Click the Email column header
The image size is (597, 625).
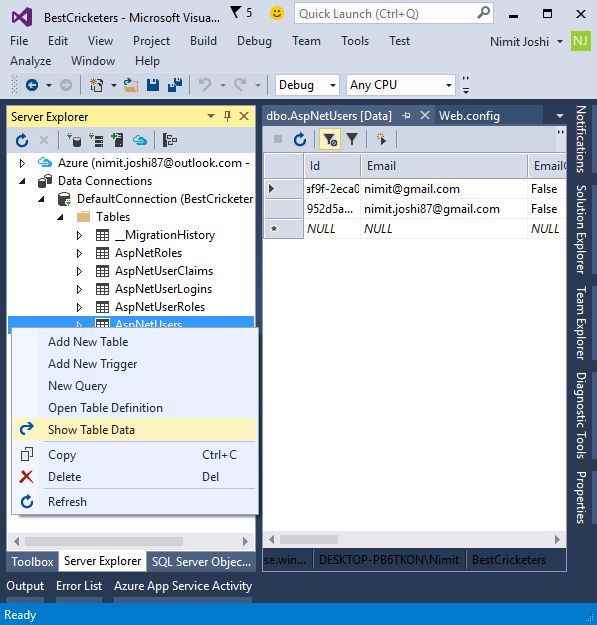click(x=444, y=166)
